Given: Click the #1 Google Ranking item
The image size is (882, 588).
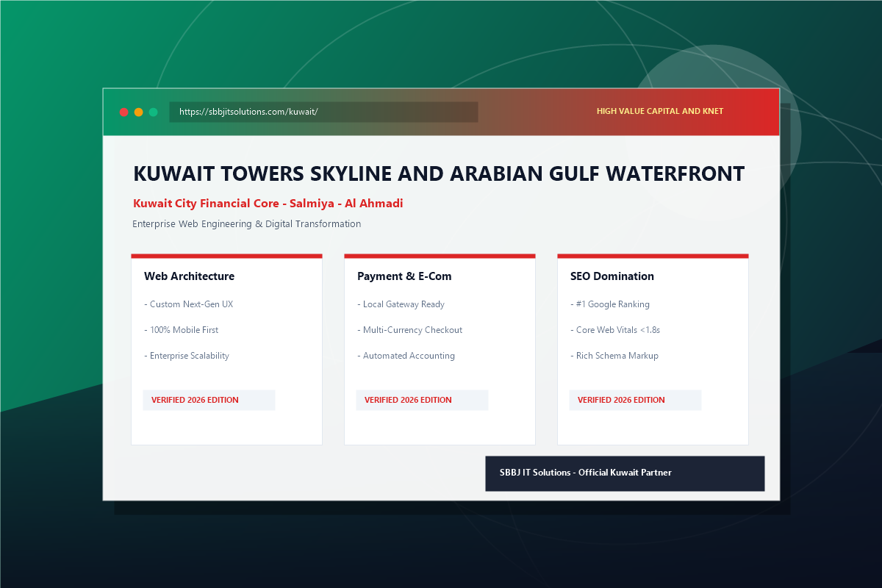Looking at the screenshot, I should pos(610,304).
